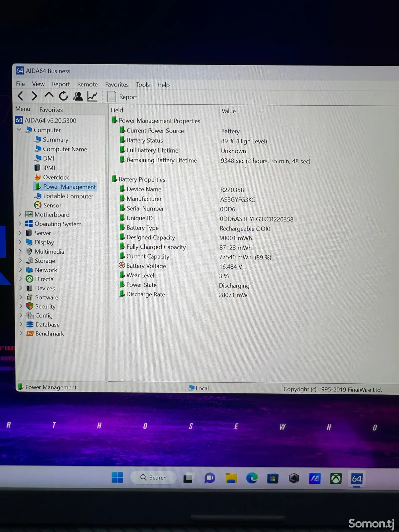Select the Summary item in the tree
Screen dimensions: 399x532
click(52, 139)
